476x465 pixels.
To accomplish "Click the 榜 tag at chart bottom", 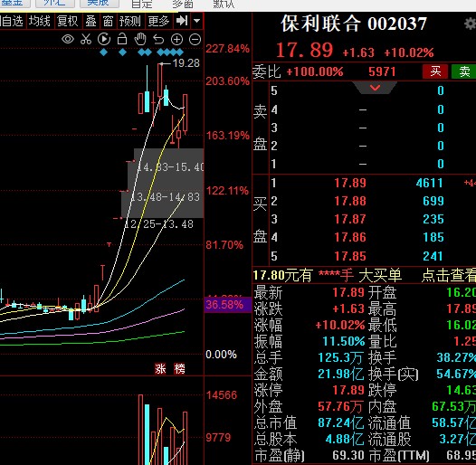I will pyautogui.click(x=179, y=369).
